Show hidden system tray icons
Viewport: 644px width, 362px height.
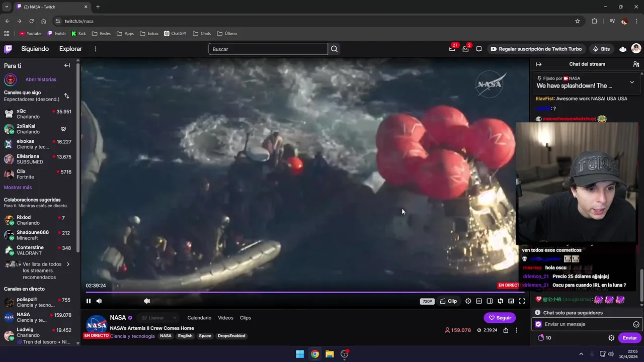[x=581, y=354]
